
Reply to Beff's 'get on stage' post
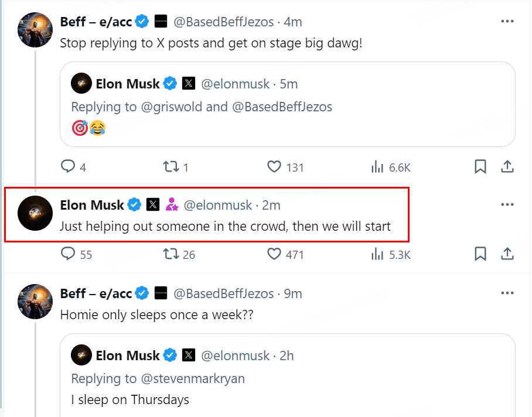point(69,168)
